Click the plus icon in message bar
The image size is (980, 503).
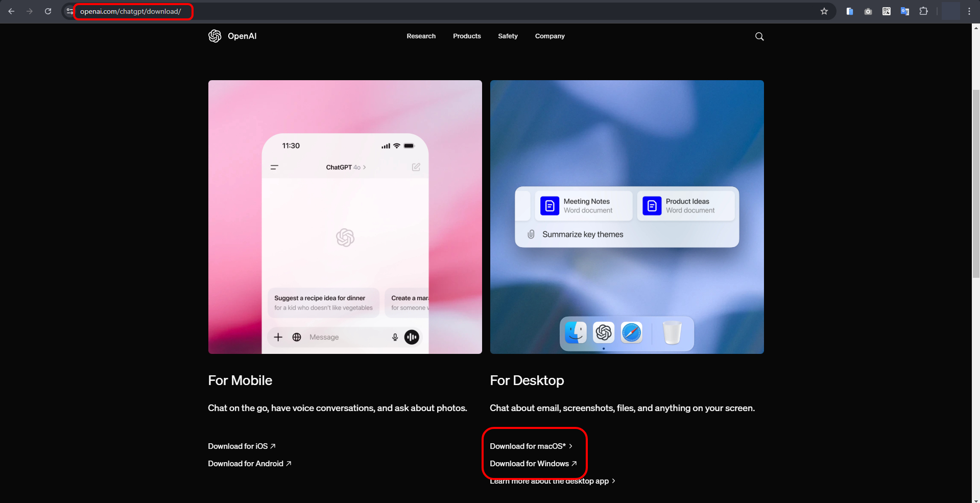278,337
